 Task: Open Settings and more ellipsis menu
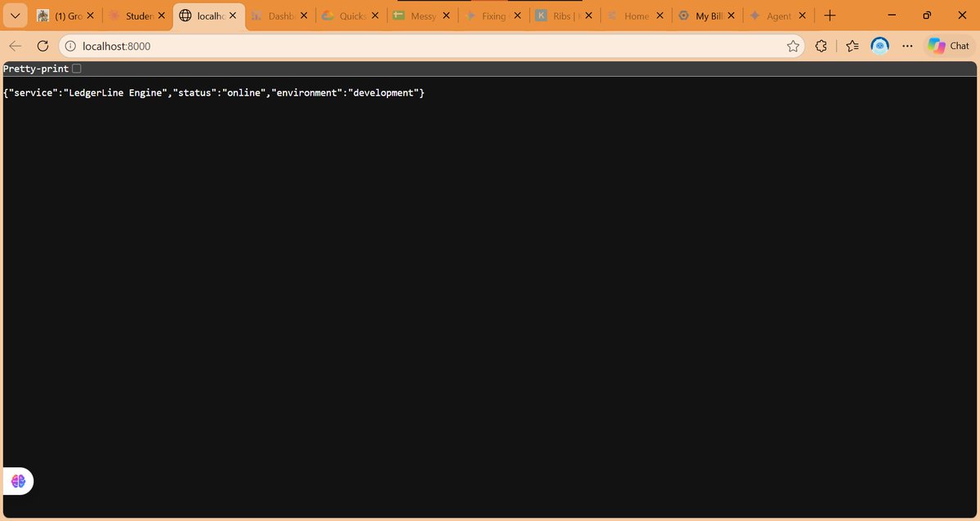pos(907,47)
